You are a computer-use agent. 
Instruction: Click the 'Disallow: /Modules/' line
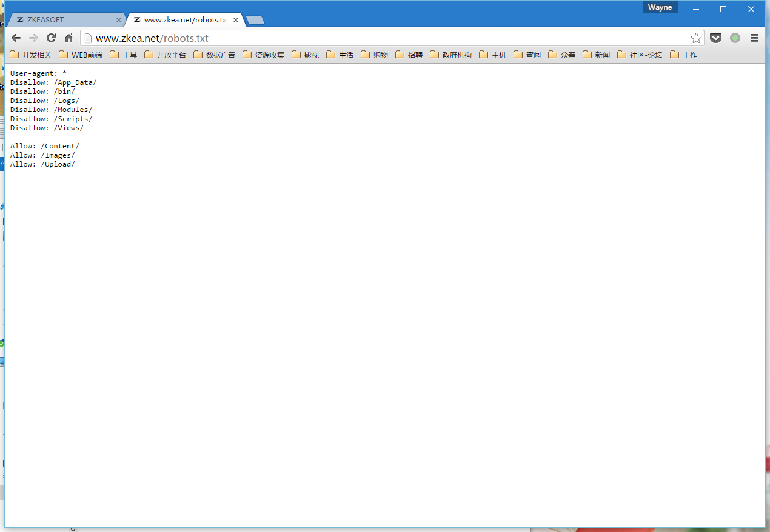click(x=52, y=110)
